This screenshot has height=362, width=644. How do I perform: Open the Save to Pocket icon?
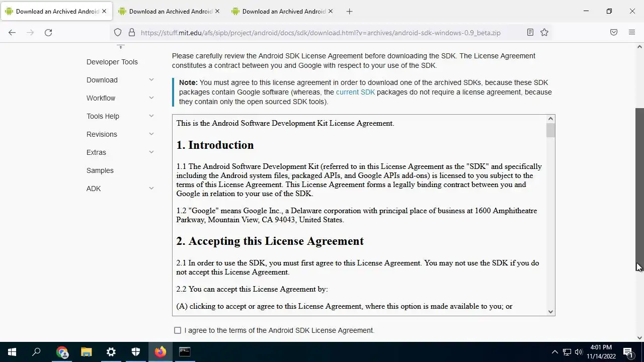(x=614, y=32)
